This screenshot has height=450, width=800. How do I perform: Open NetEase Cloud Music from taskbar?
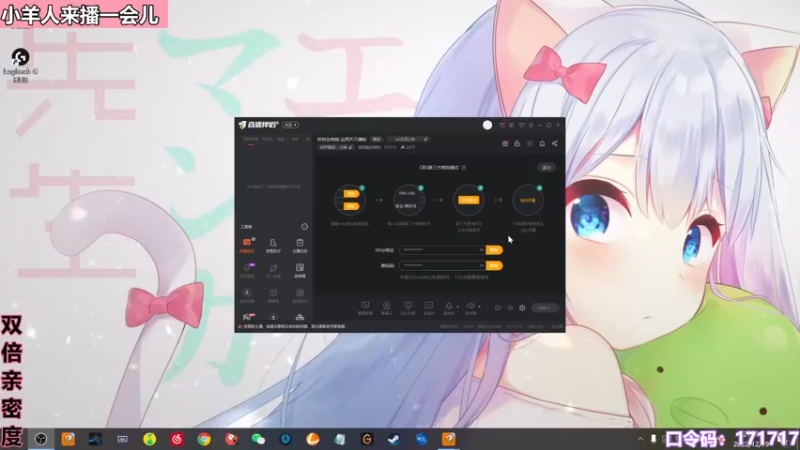177,439
